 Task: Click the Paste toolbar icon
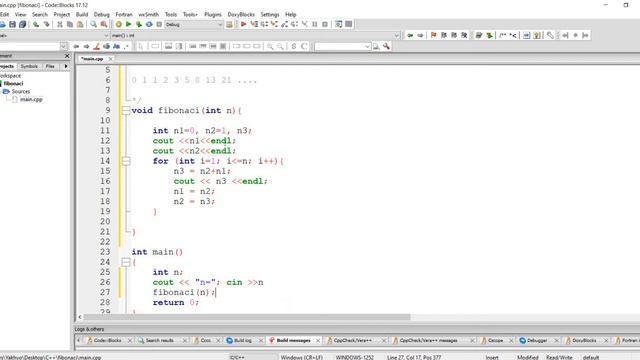pos(80,24)
